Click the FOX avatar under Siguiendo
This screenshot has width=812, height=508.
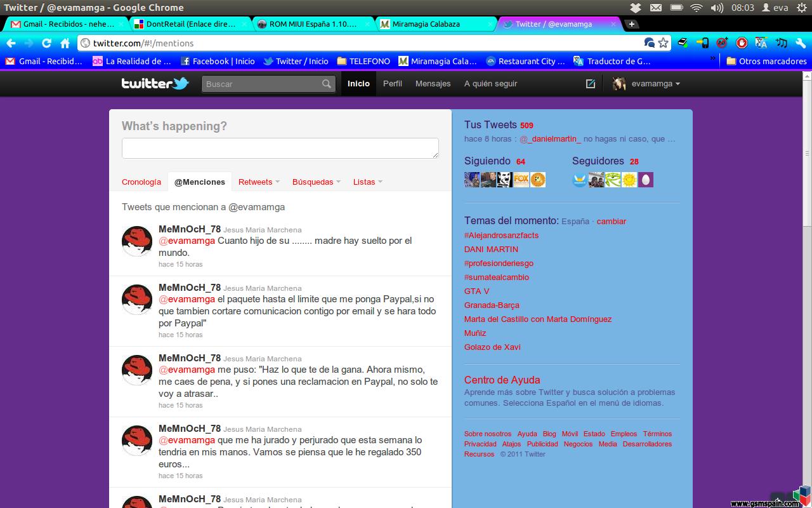(521, 180)
